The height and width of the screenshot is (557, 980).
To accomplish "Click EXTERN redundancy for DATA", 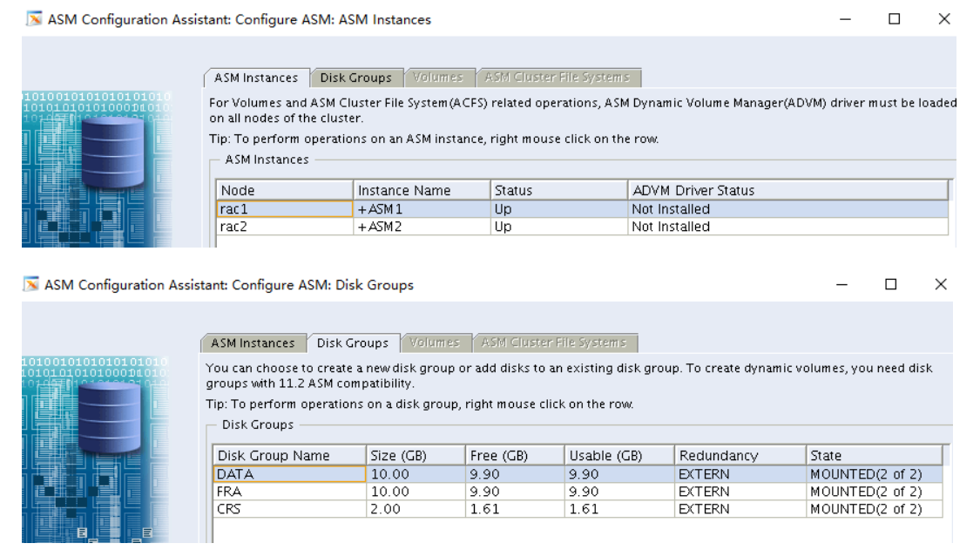I will (x=740, y=474).
